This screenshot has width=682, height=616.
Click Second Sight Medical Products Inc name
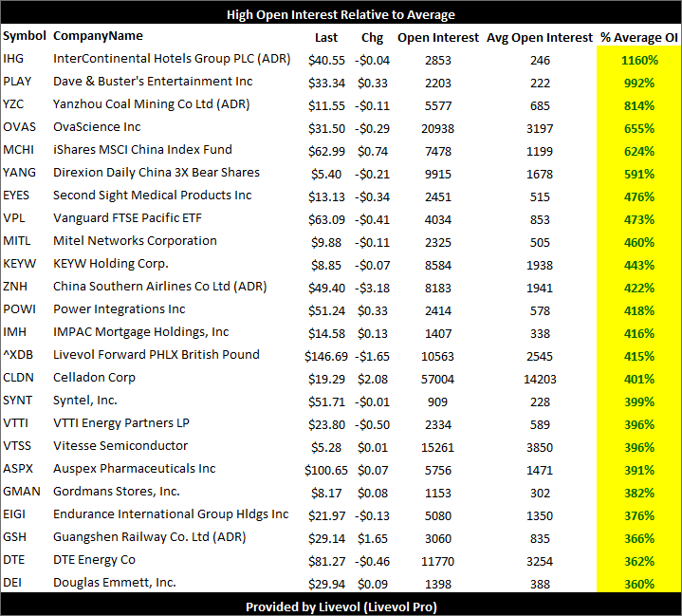tap(152, 195)
